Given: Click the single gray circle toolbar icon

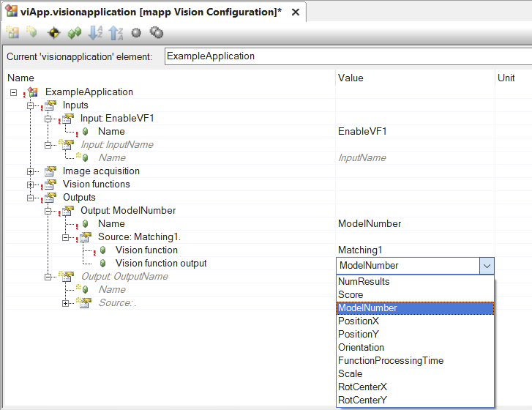Looking at the screenshot, I should tap(136, 33).
